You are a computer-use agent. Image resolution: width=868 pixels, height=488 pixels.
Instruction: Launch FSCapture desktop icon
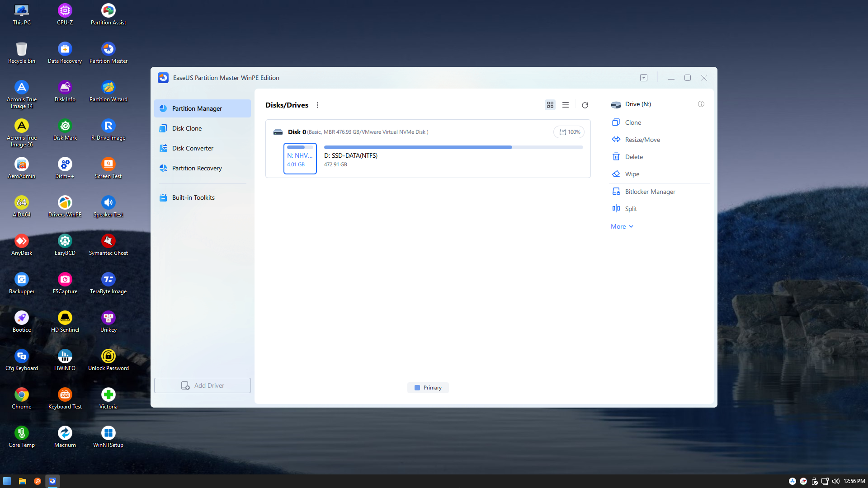point(65,283)
